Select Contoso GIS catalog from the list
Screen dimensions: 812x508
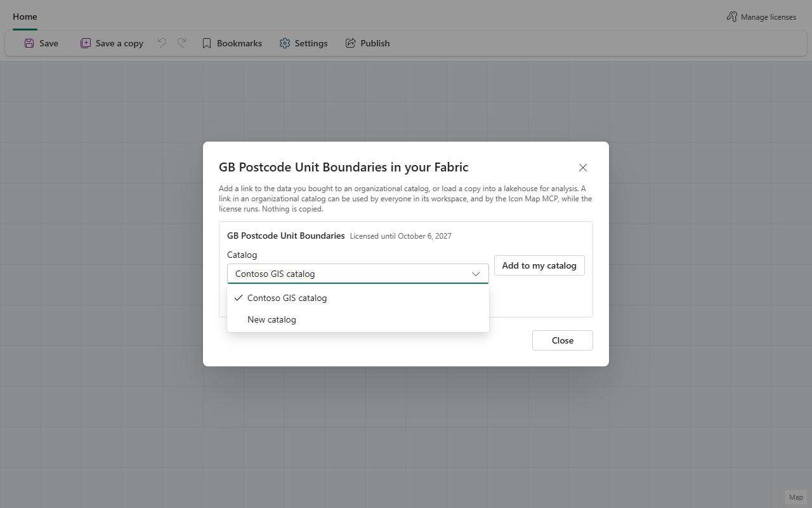click(x=358, y=298)
